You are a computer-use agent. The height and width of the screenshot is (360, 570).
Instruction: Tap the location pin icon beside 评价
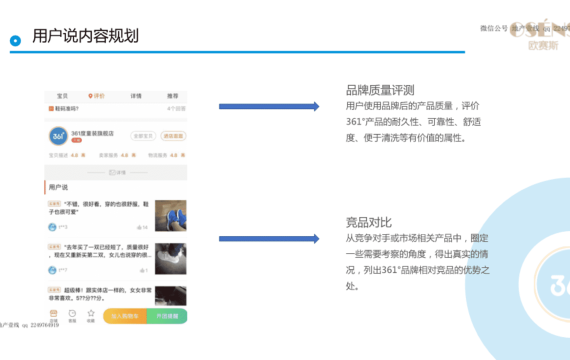[x=91, y=96]
